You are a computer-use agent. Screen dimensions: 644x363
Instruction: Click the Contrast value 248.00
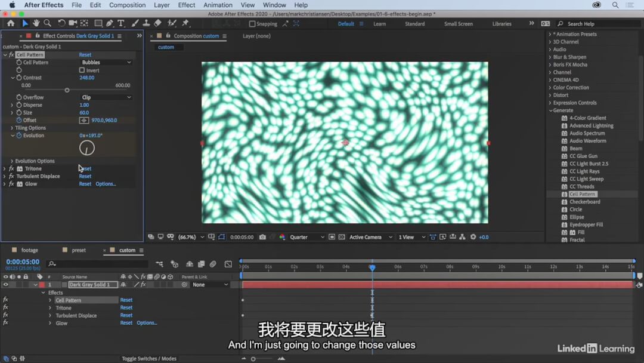pyautogui.click(x=86, y=78)
